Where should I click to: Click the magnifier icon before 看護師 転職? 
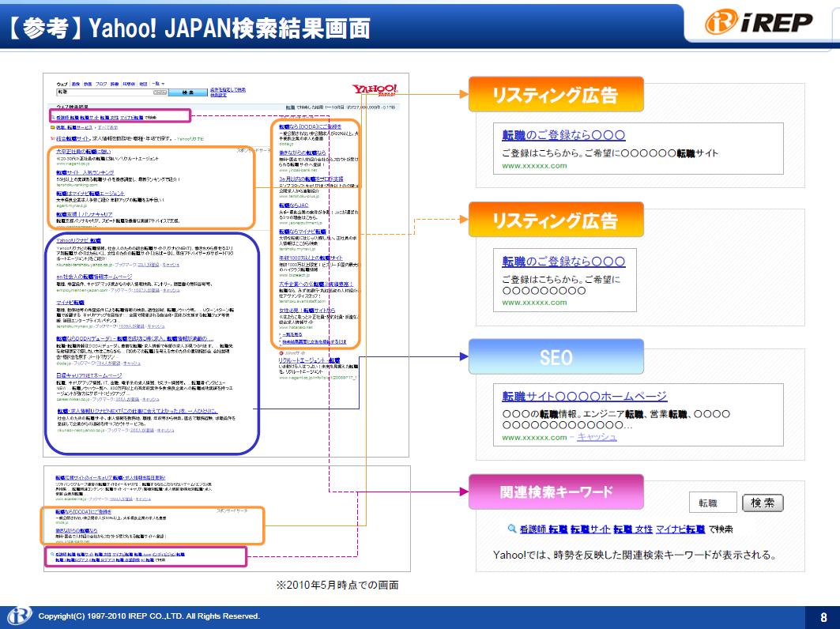click(512, 529)
